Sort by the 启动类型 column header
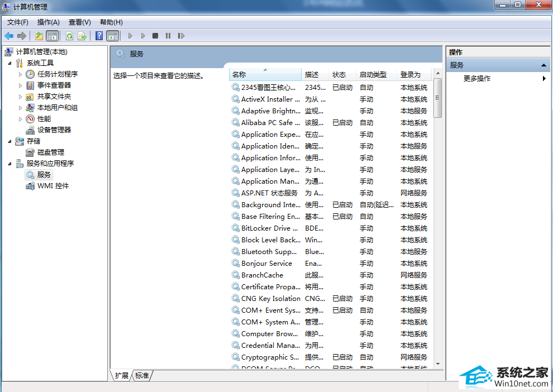 coord(376,74)
